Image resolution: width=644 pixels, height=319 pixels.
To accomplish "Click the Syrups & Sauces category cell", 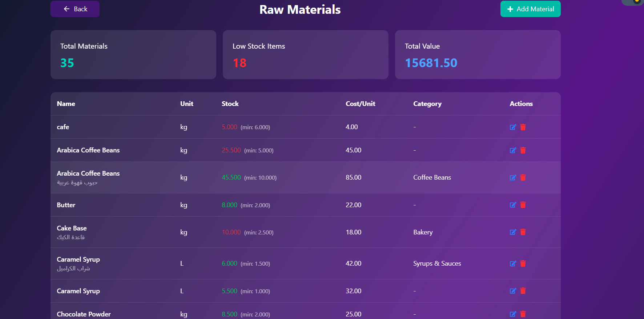I will tap(437, 263).
